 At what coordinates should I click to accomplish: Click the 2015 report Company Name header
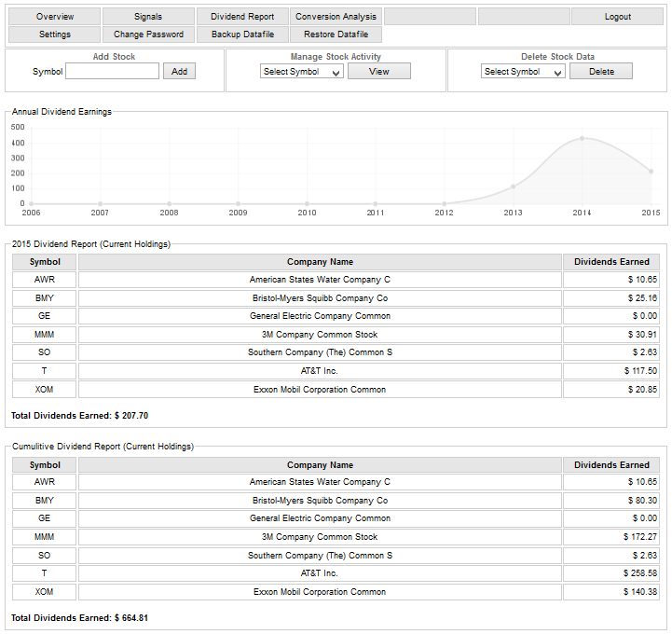pos(320,262)
